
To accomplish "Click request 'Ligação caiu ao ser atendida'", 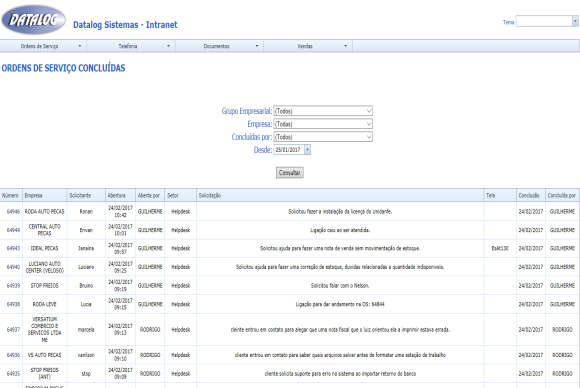I will click(x=340, y=230).
